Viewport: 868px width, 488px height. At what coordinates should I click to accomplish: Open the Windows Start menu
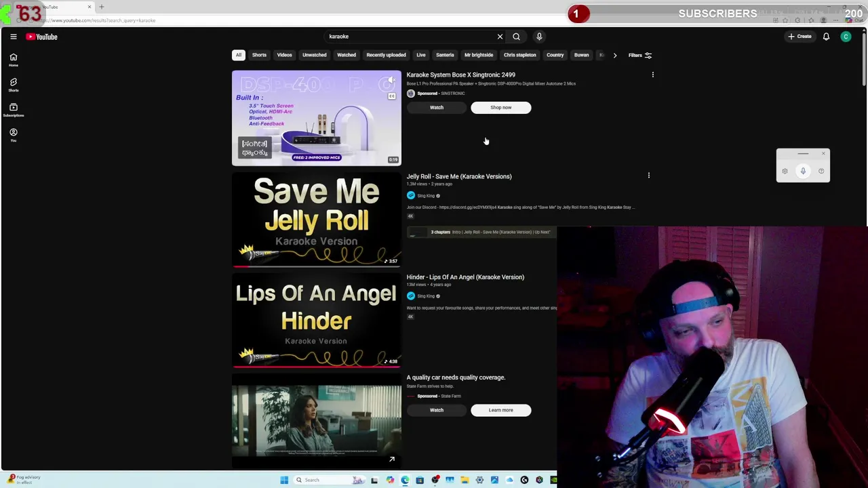click(284, 480)
